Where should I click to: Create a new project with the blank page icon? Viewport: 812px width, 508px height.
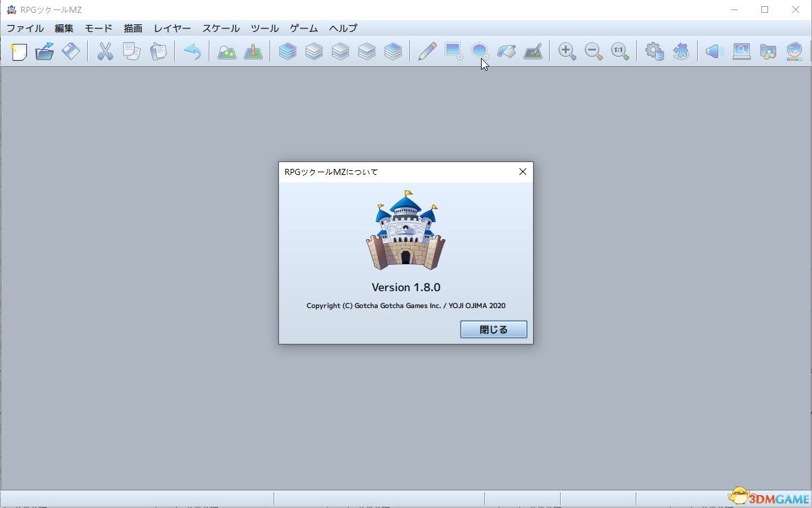tap(19, 51)
